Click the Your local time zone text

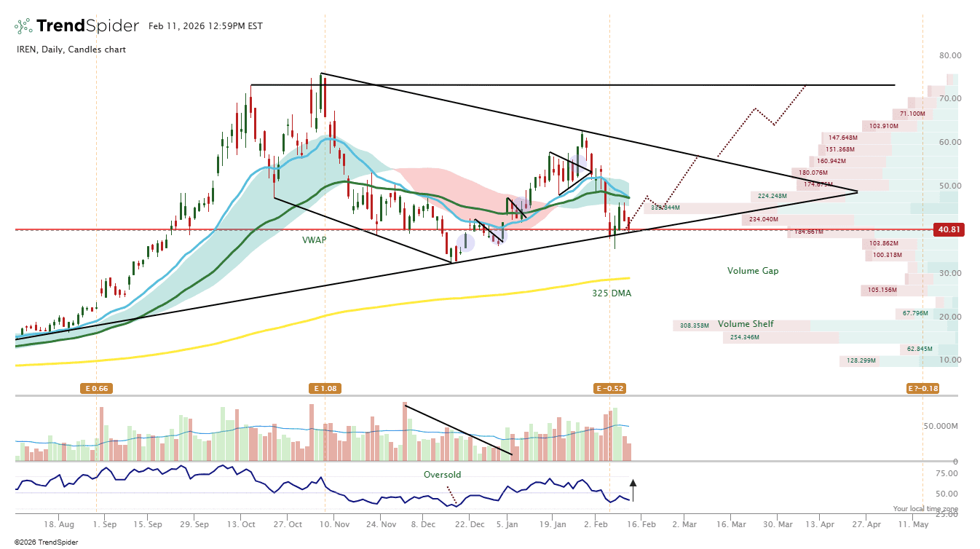click(x=925, y=509)
